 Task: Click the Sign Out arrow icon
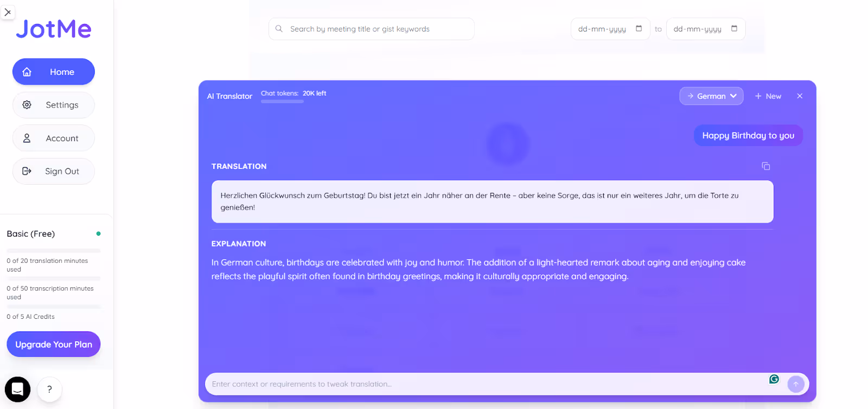click(27, 171)
